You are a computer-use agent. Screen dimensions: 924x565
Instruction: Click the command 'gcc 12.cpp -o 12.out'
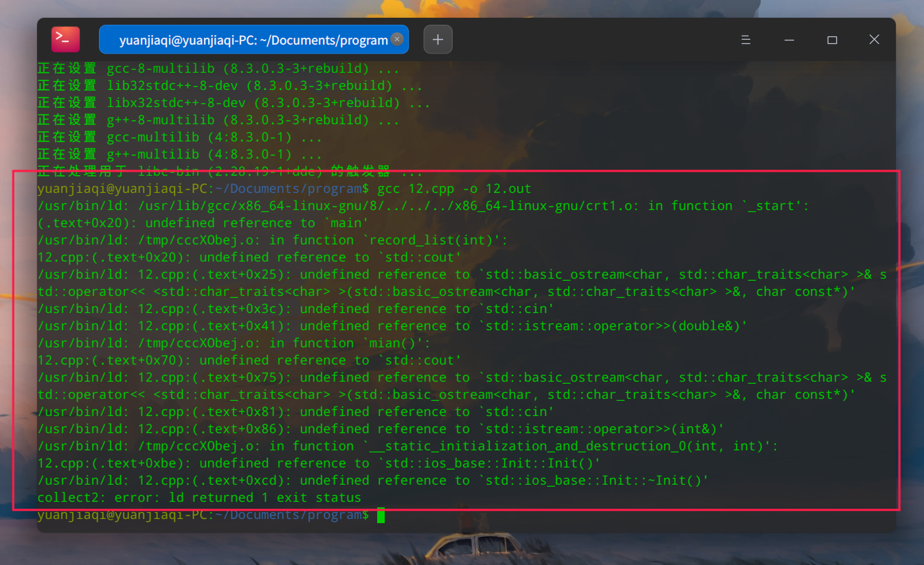(454, 189)
